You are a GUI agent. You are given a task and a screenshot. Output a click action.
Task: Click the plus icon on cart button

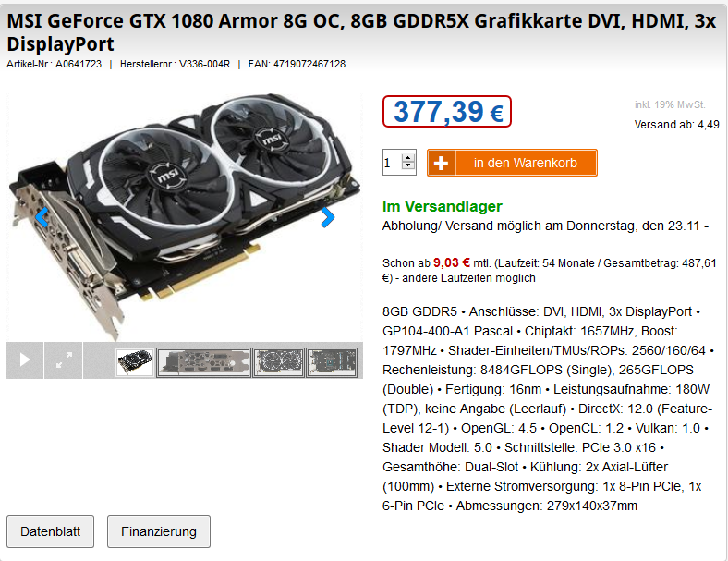click(441, 163)
